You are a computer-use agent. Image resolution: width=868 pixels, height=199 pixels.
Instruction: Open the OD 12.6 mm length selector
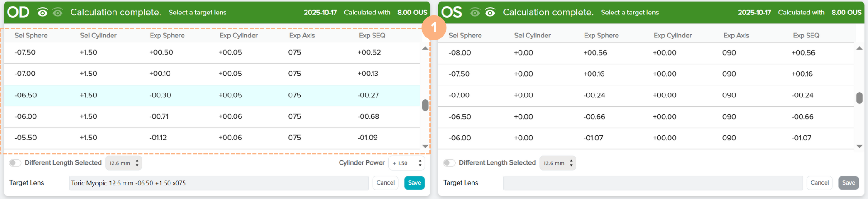point(123,163)
